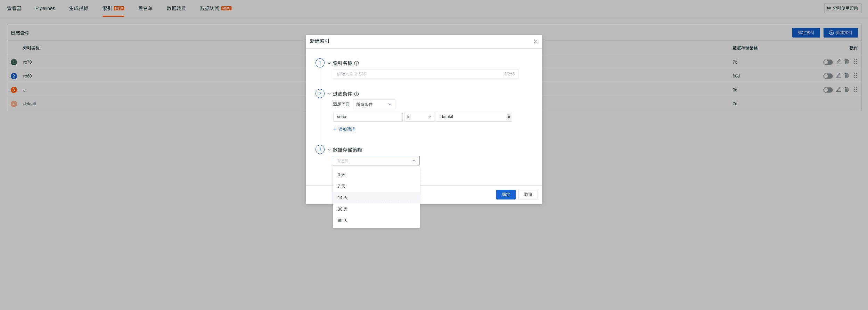The width and height of the screenshot is (868, 310).
Task: Open the 'in' operator dropdown
Action: click(x=419, y=117)
